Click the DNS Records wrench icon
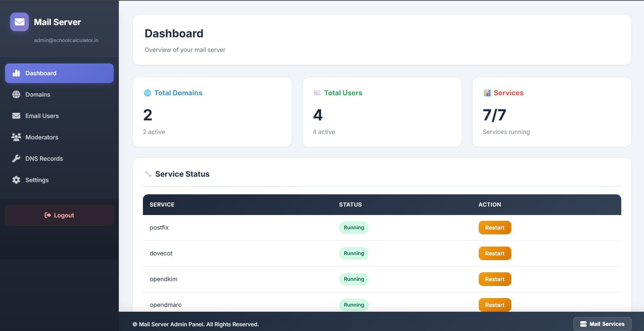 (16, 159)
